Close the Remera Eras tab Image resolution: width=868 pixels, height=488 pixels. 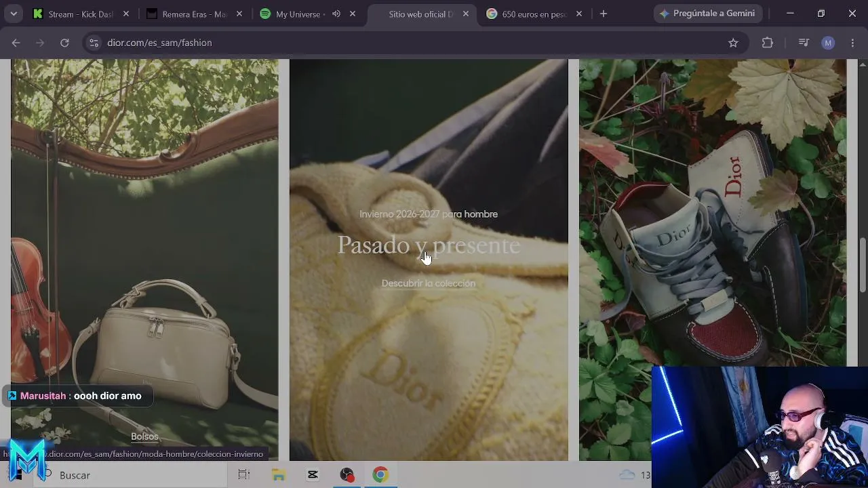(x=239, y=14)
